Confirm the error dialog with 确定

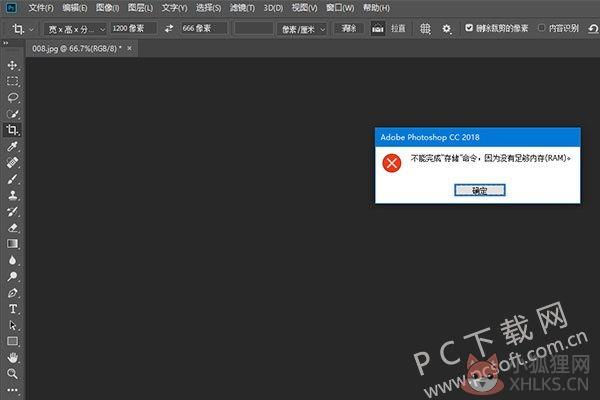click(479, 190)
